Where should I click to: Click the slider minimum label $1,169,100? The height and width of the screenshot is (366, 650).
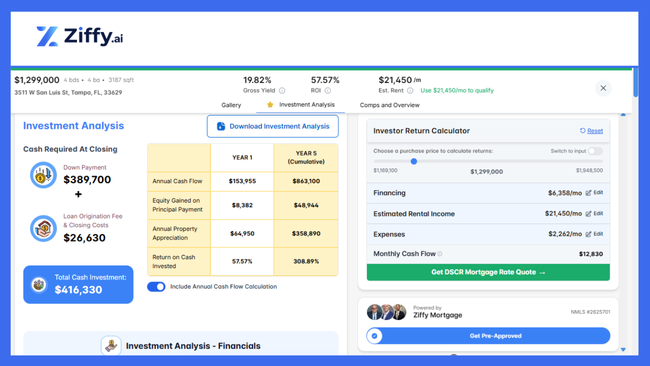(x=385, y=170)
